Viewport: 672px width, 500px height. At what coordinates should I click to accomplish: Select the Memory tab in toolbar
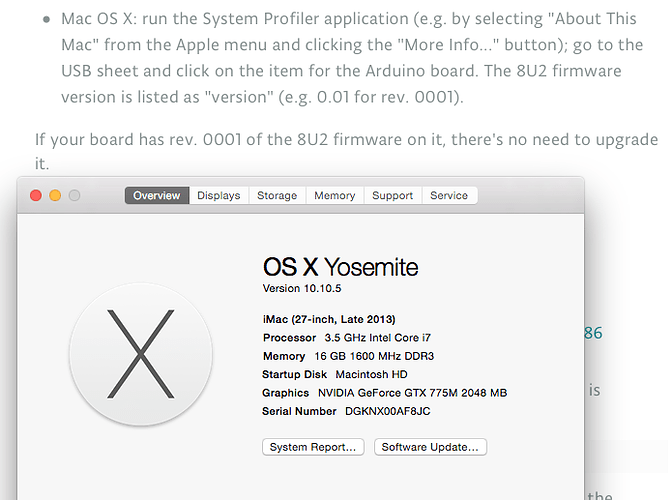(334, 196)
